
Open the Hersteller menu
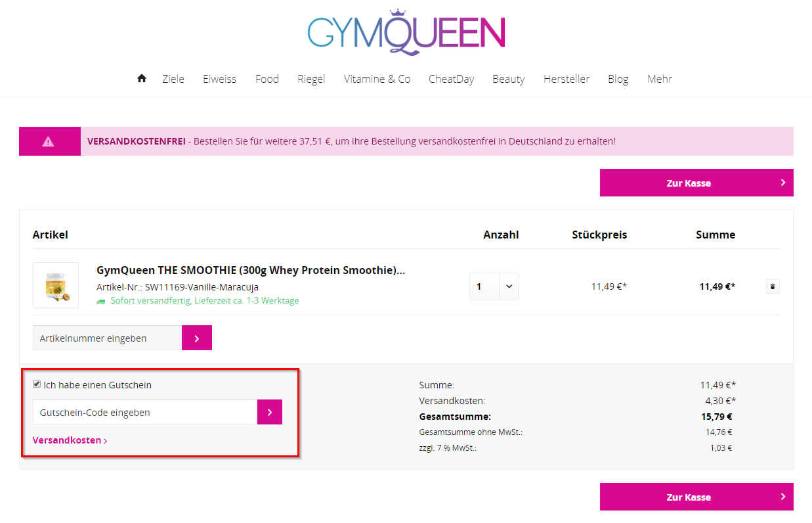[566, 79]
